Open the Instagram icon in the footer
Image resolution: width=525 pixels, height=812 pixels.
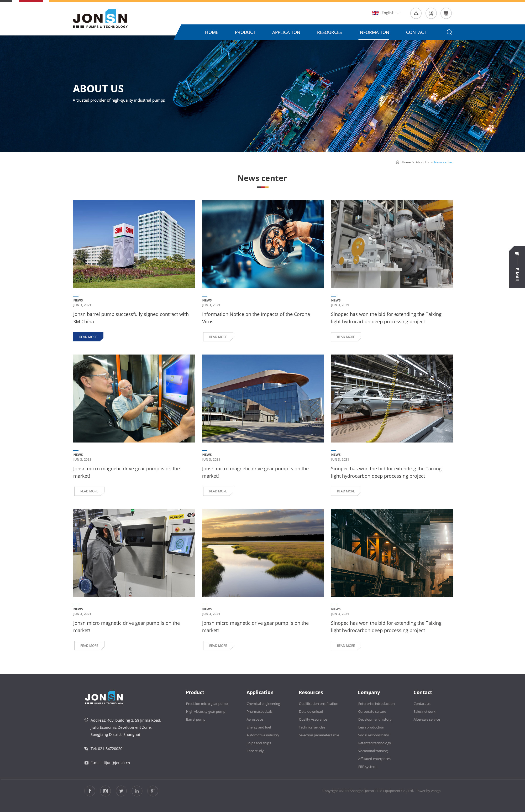105,791
